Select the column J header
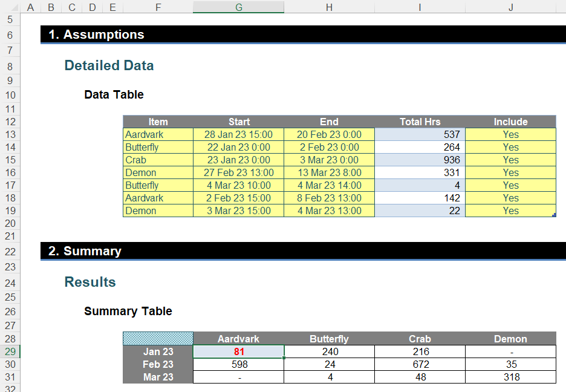This screenshot has width=566, height=392. (x=510, y=7)
